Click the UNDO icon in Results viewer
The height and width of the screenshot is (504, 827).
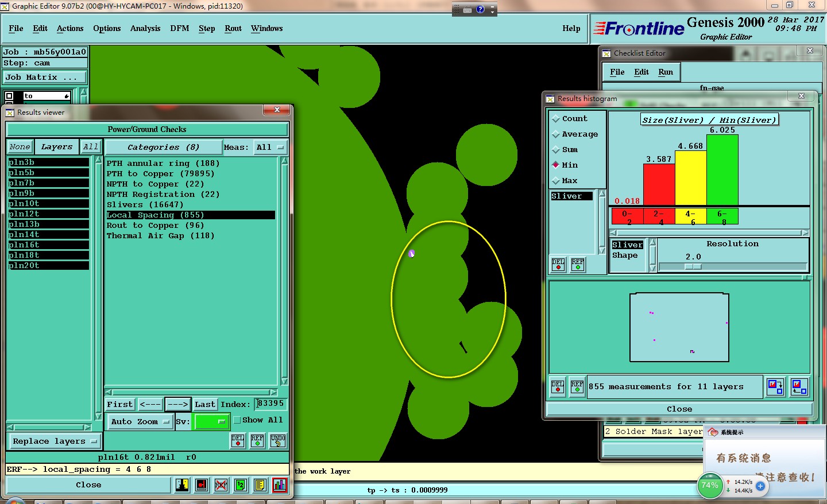coord(278,441)
